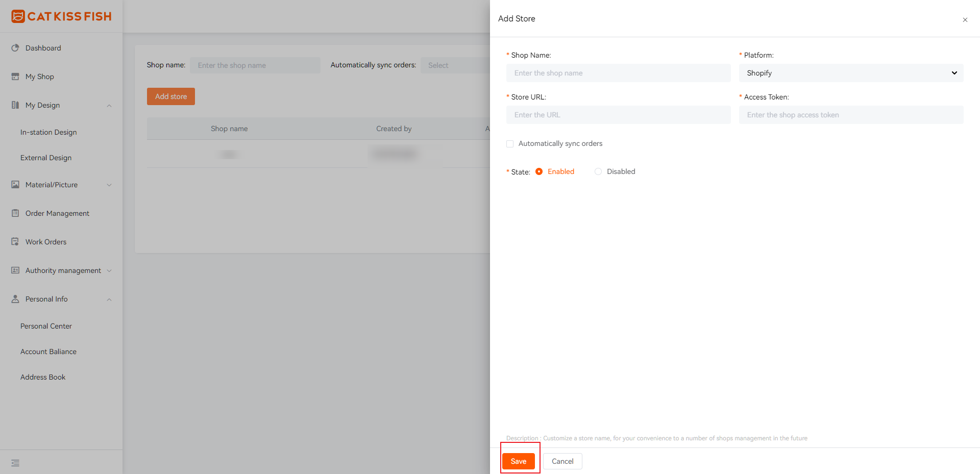Screen dimensions: 980x474
Task: Click the Automatically sync orders checkbox label
Action: 560,143
